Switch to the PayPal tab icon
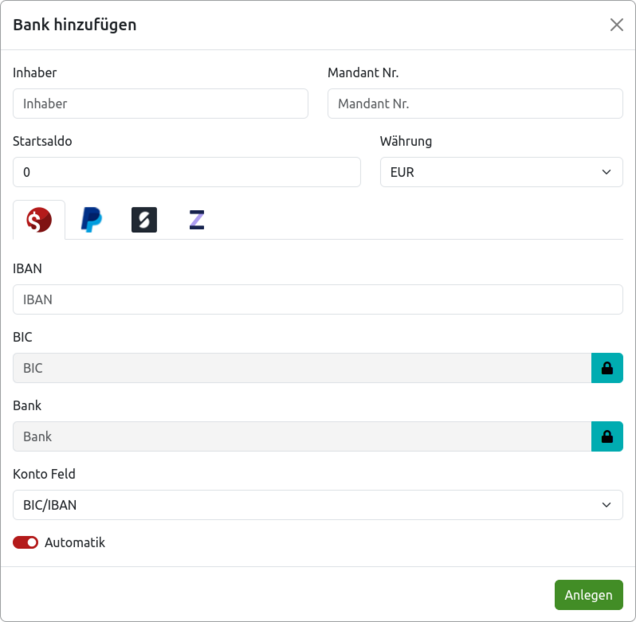The height and width of the screenshot is (622, 636). point(91,220)
